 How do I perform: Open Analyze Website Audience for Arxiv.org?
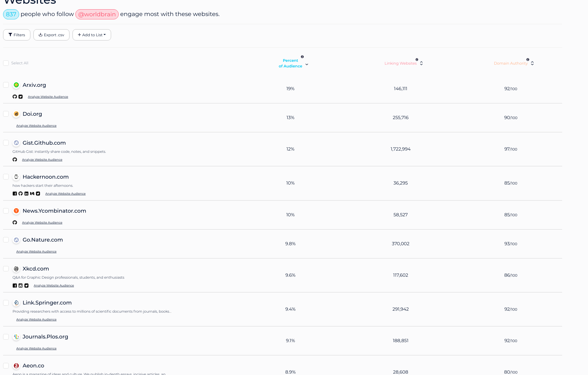(x=48, y=97)
